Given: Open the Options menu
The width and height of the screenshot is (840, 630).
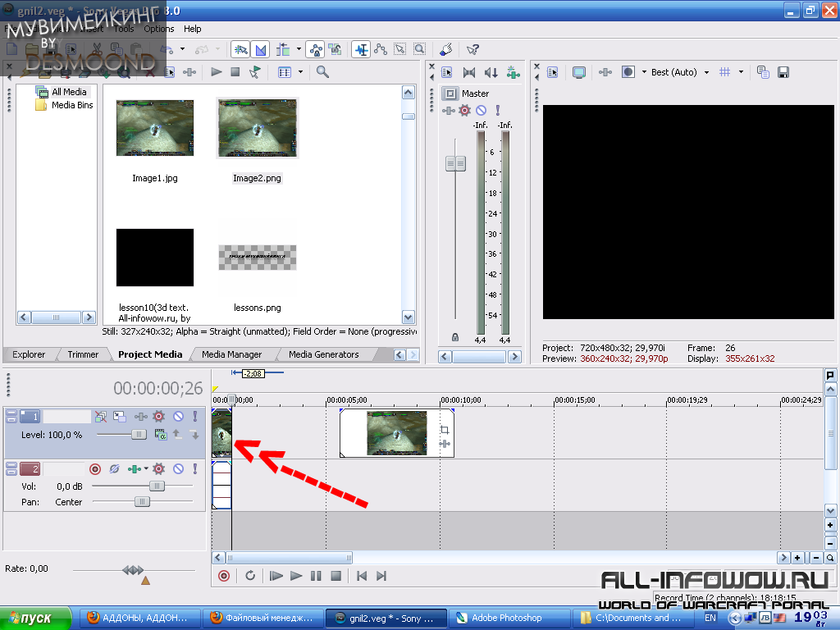Looking at the screenshot, I should pyautogui.click(x=158, y=29).
